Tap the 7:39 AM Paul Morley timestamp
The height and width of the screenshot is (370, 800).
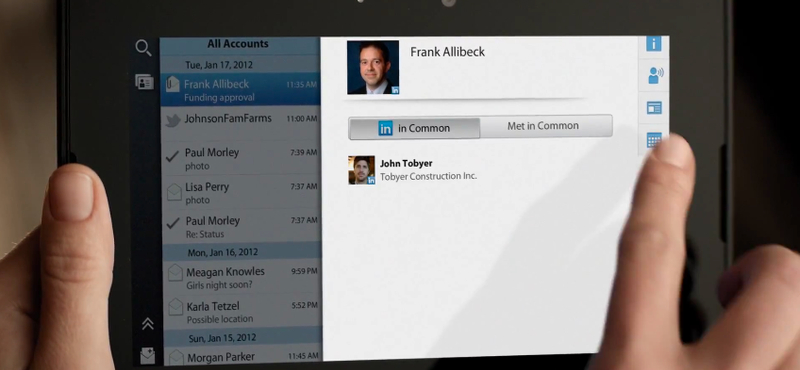304,152
